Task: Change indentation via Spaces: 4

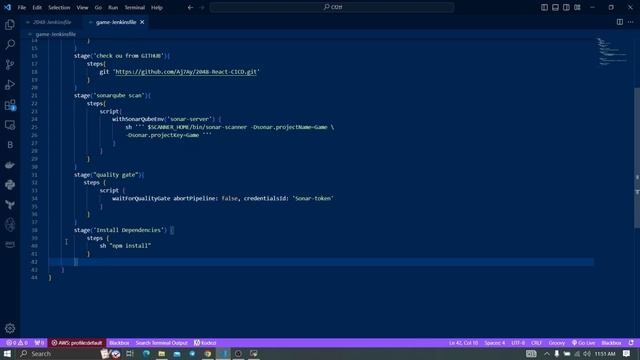Action: pos(495,343)
